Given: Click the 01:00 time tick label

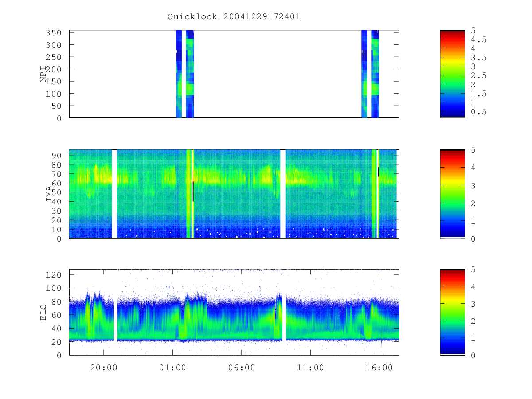Looking at the screenshot, I should click(x=172, y=368).
